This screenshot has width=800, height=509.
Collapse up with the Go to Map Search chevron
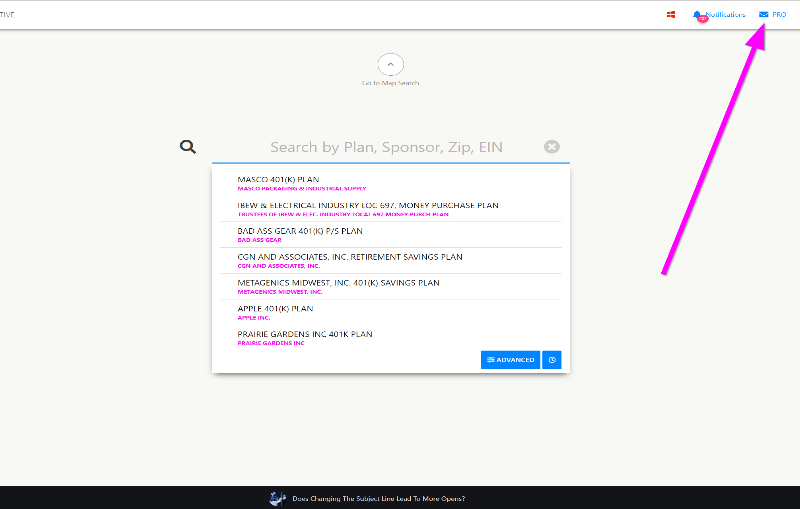[x=390, y=64]
